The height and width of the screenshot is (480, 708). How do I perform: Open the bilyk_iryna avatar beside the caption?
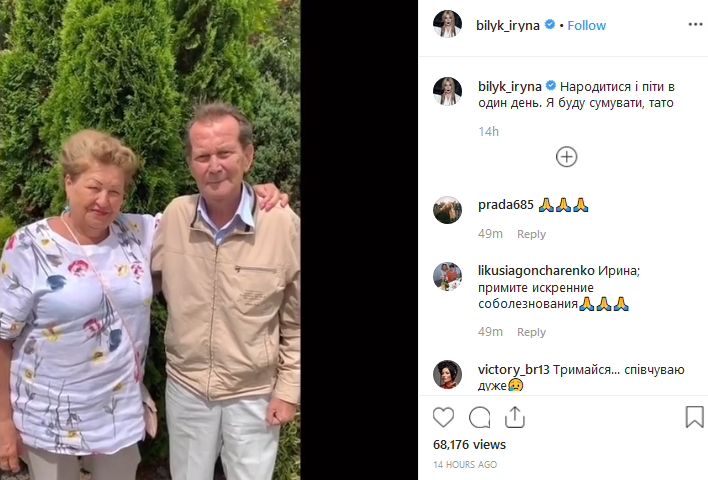click(447, 91)
